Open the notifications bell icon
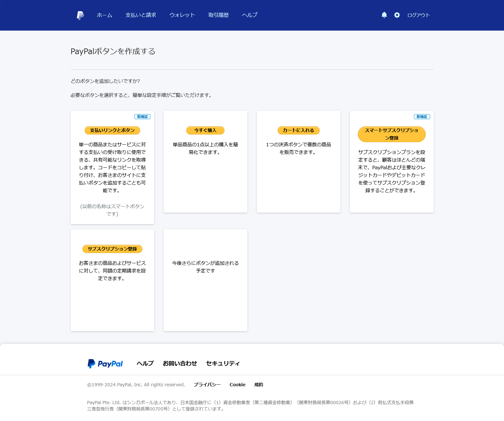 coord(384,15)
